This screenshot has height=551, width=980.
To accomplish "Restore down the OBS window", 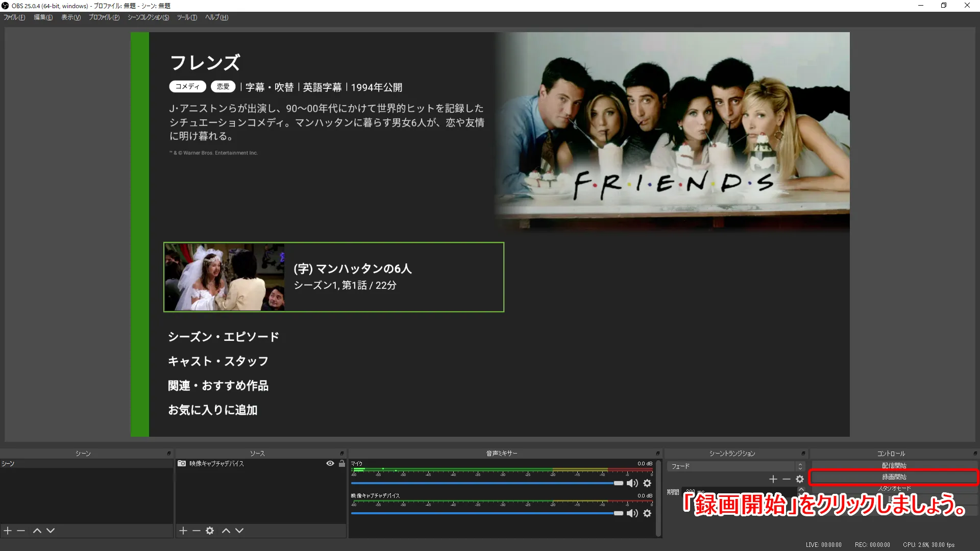I will coord(944,6).
